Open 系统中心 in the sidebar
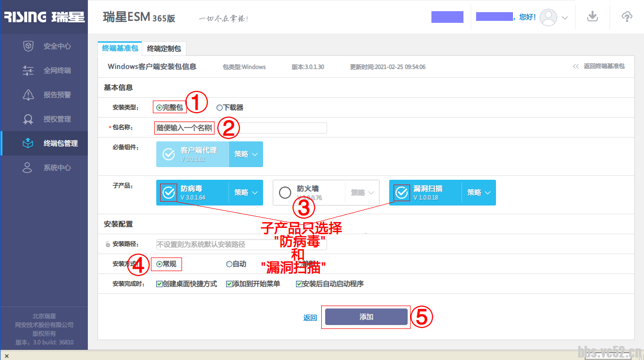This screenshot has width=644, height=360. coord(44,168)
